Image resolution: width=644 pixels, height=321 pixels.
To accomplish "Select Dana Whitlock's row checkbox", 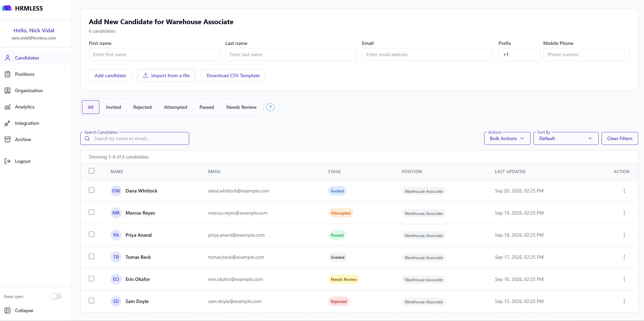I will [x=92, y=190].
